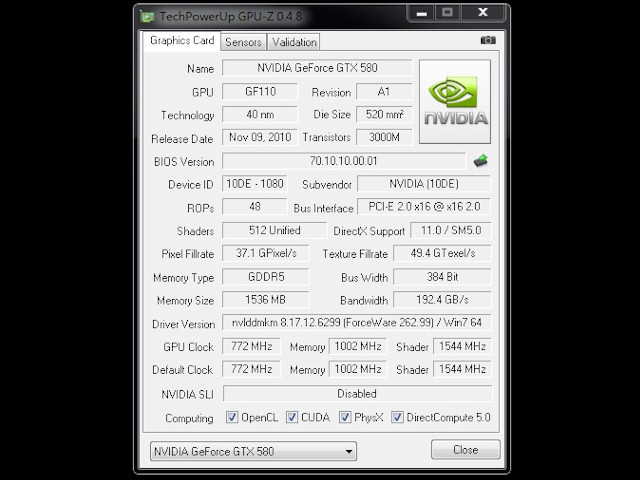Click the 'BIOS Version' label text
Viewport: 640px width, 480px height.
point(184,162)
